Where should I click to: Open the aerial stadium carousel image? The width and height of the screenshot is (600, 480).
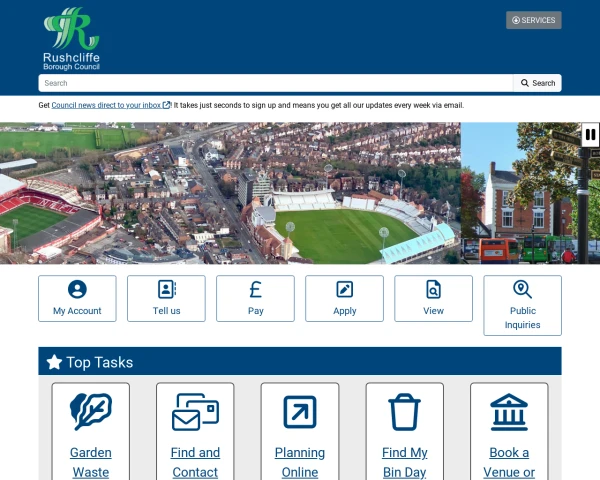pyautogui.click(x=230, y=193)
